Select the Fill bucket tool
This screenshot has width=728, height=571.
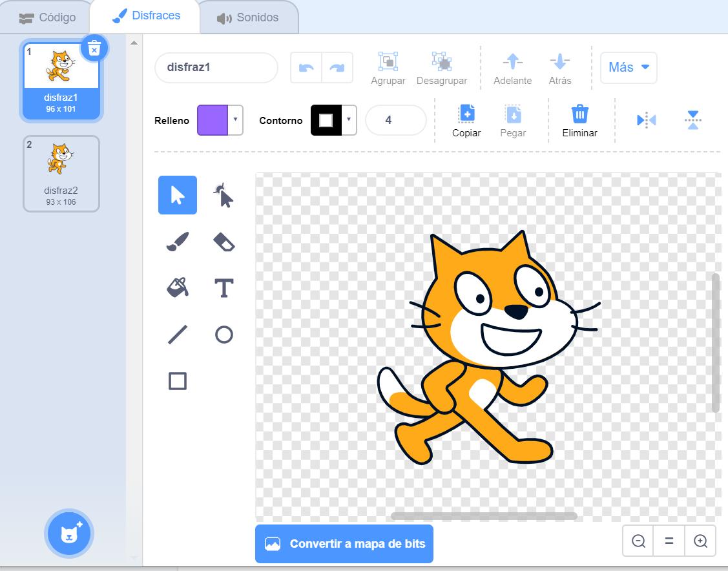[178, 288]
